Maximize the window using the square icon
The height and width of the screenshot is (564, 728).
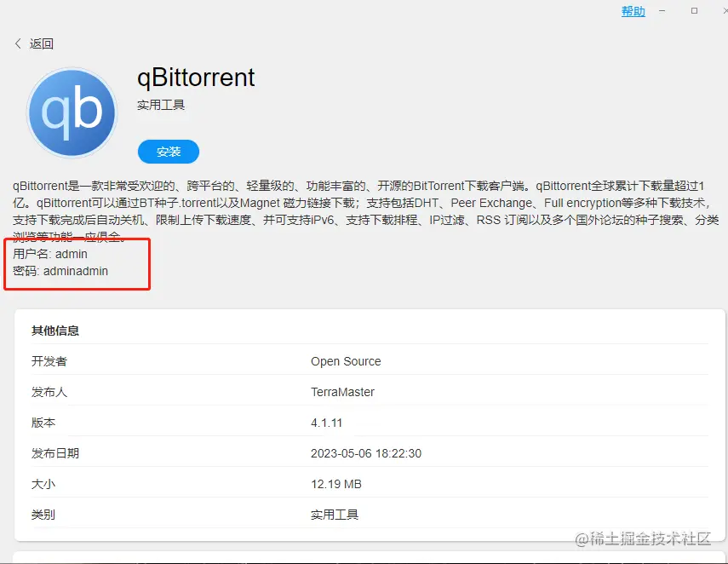694,11
